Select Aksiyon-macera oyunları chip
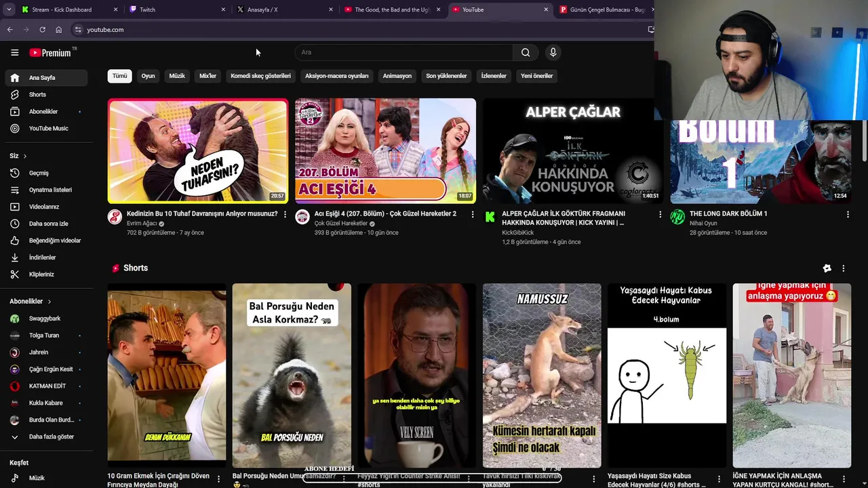This screenshot has width=868, height=488. 336,76
